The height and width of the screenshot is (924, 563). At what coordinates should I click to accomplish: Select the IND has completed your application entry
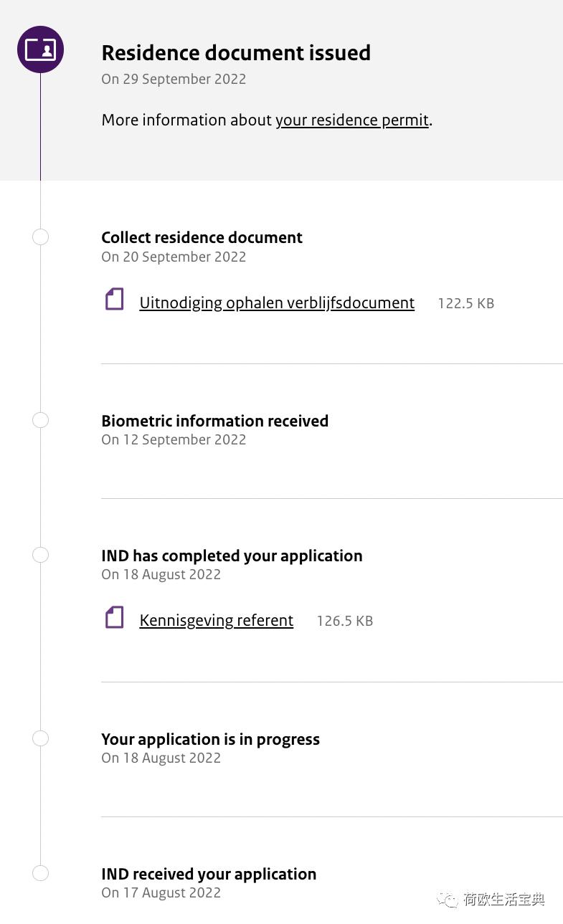tap(232, 556)
